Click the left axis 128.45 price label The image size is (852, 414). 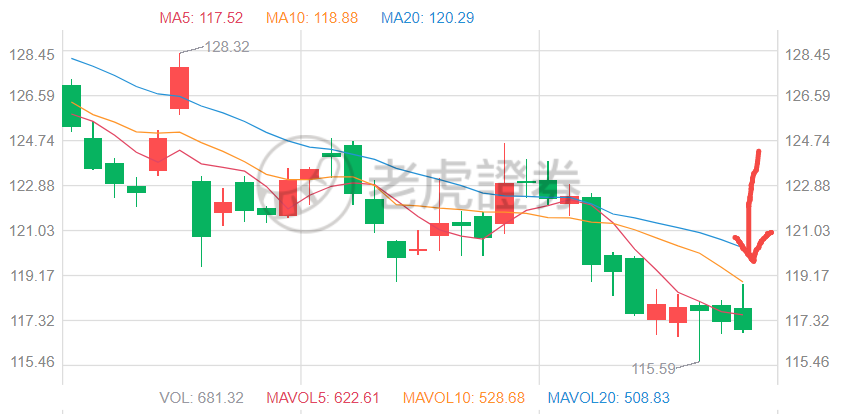point(32,55)
